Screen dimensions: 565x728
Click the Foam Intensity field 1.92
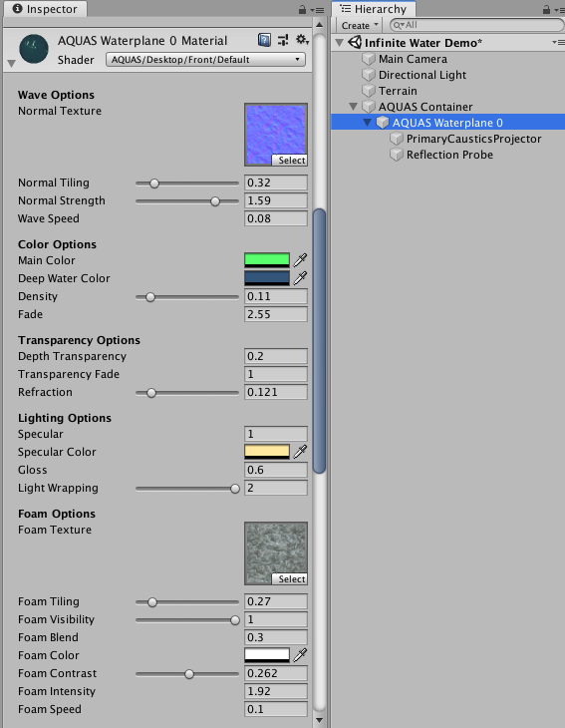[x=276, y=691]
